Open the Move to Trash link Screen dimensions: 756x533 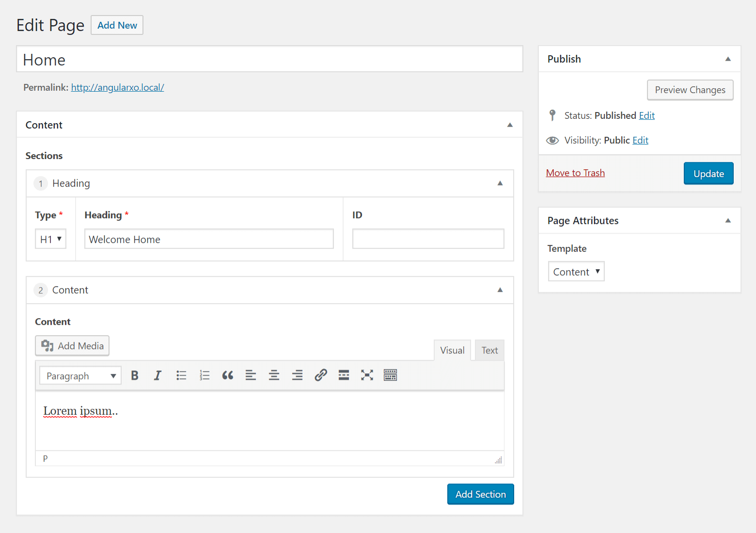click(575, 173)
